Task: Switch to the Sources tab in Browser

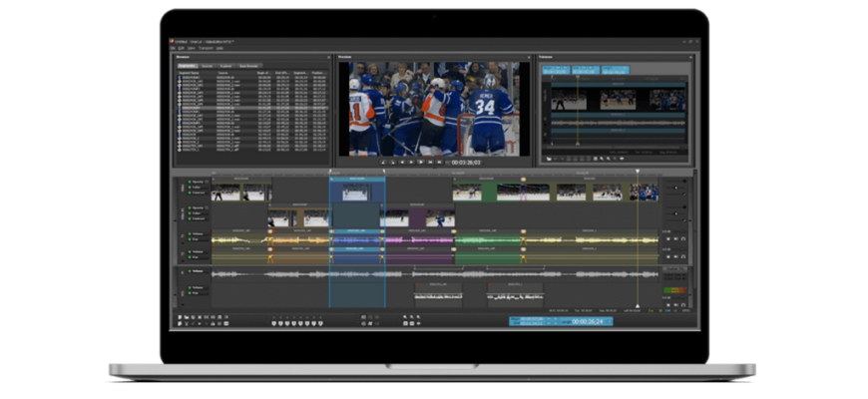Action: [x=208, y=66]
